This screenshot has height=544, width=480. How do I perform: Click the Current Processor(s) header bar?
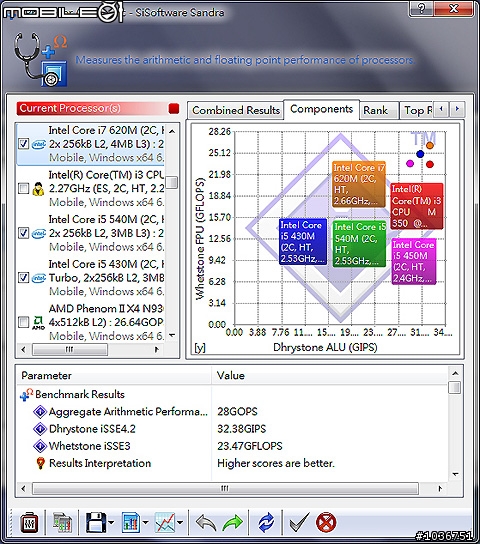point(98,109)
